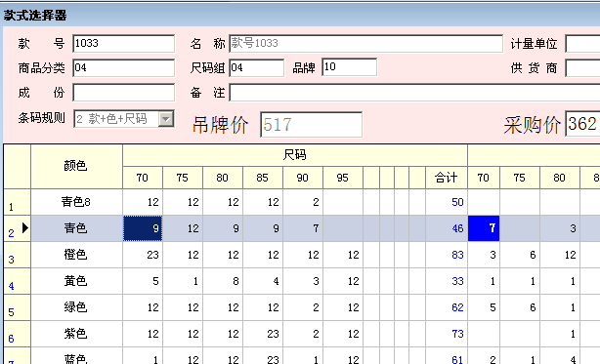600x364 pixels.
Task: Click row number 1 header
Action: coord(17,202)
